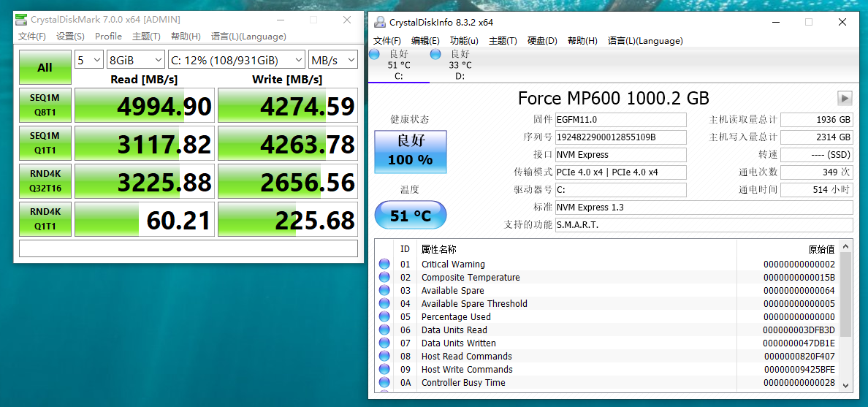The width and height of the screenshot is (868, 407).
Task: Click status orb for Composite Temperature row
Action: [384, 278]
